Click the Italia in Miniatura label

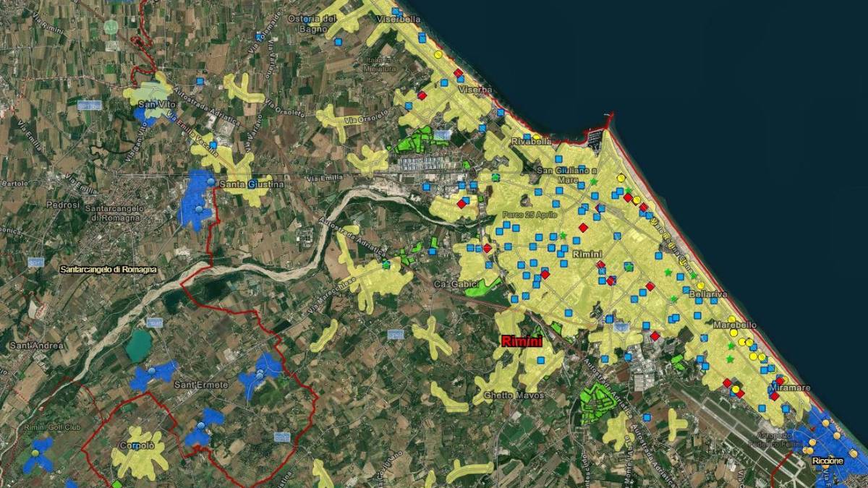click(381, 64)
